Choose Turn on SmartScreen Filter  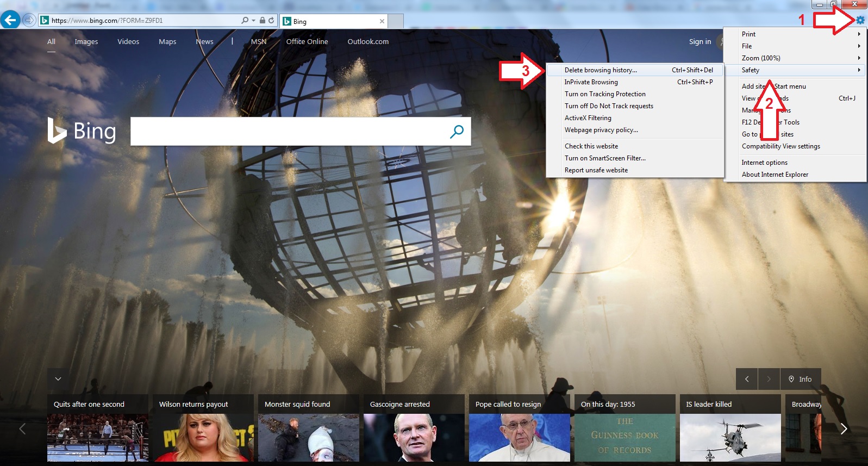[635, 158]
